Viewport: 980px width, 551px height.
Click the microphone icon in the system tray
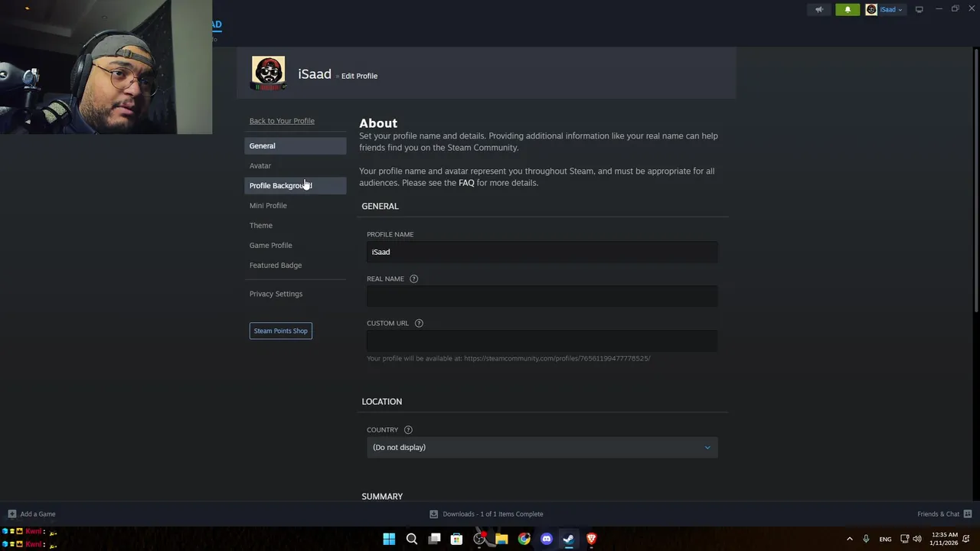pyautogui.click(x=866, y=539)
